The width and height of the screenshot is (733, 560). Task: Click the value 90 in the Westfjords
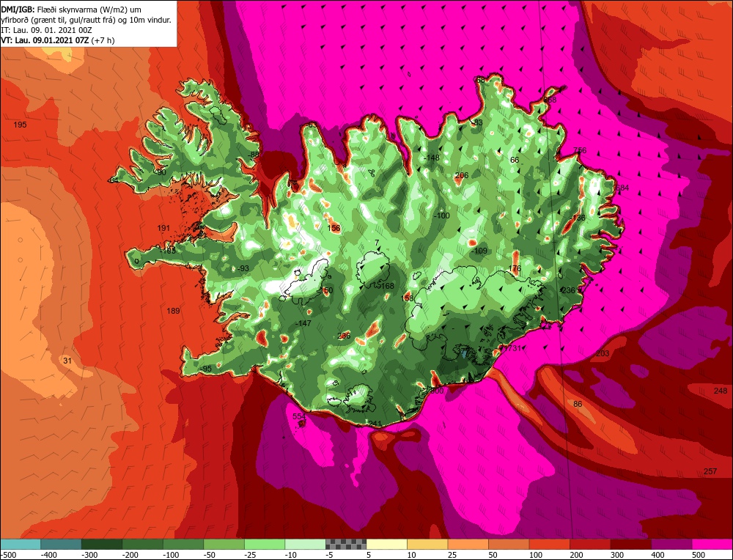point(162,172)
